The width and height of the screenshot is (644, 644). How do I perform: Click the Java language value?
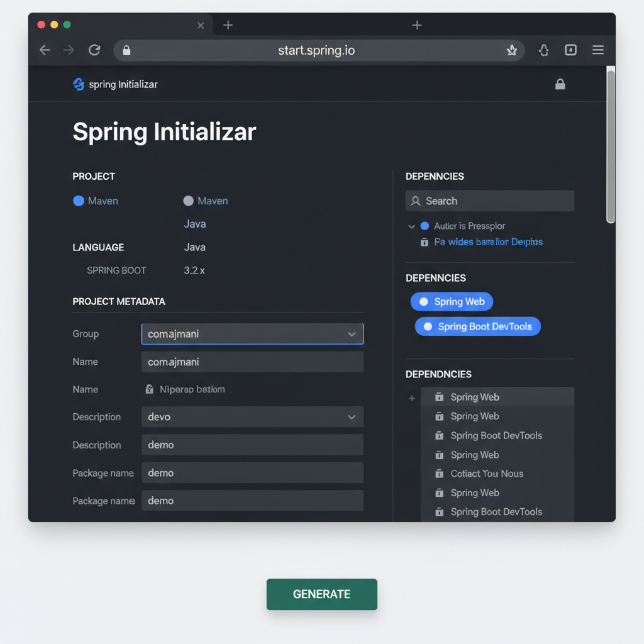tap(195, 247)
